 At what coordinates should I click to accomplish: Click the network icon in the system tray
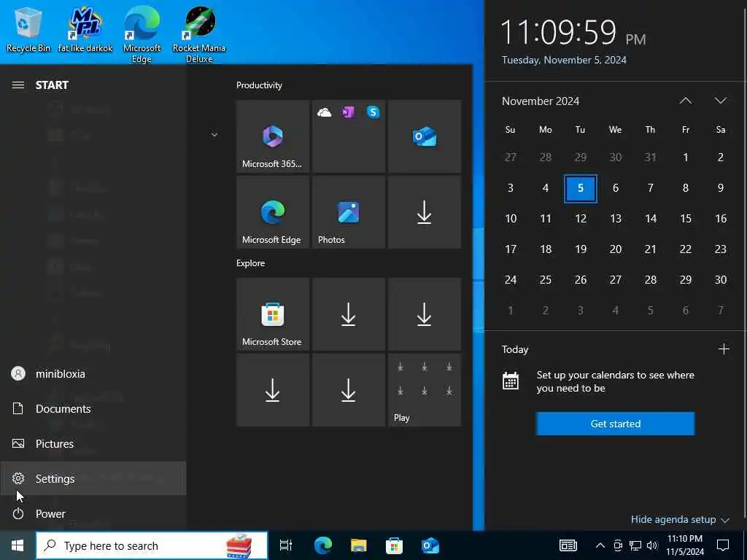click(x=635, y=545)
